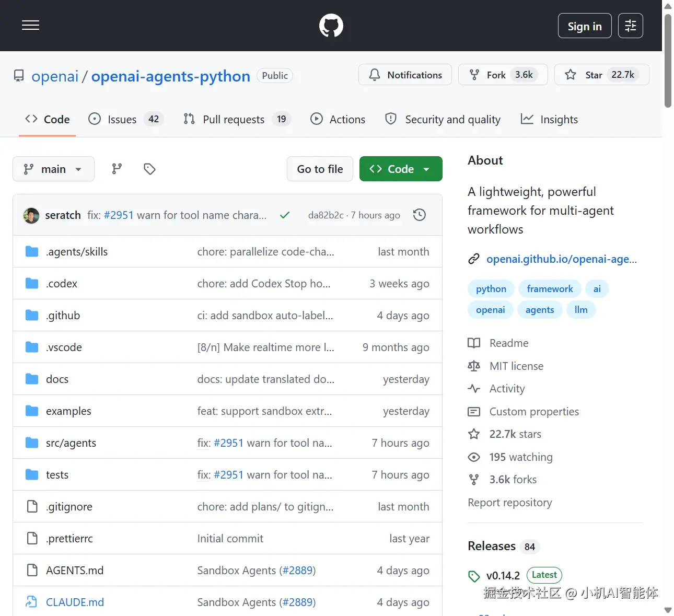Open the .vscode folder
Viewport: 674px width, 616px height.
point(64,347)
